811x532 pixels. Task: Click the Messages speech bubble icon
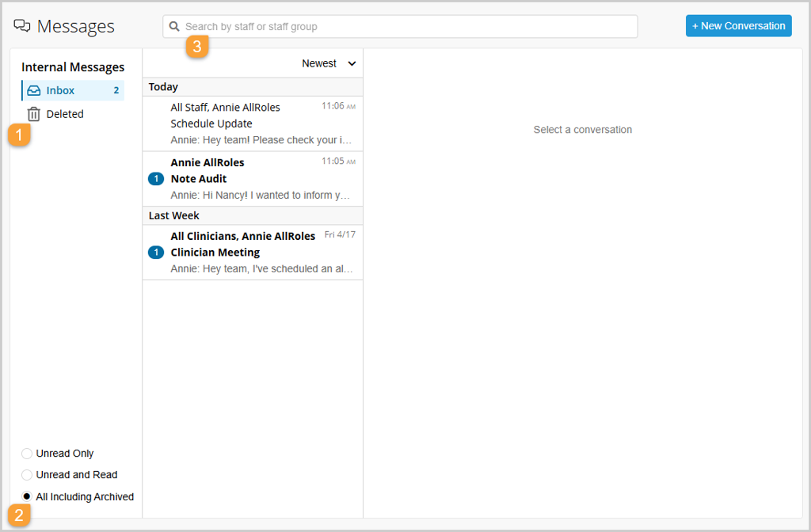point(21,26)
